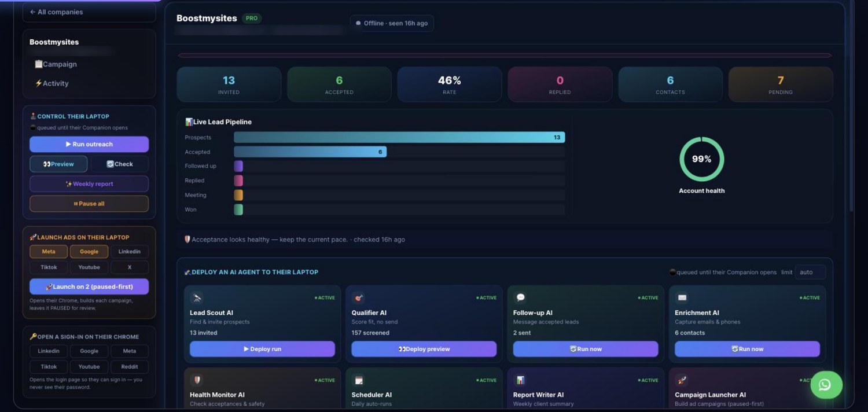This screenshot has height=412, width=868.
Task: Generate the Weekly report
Action: [89, 183]
